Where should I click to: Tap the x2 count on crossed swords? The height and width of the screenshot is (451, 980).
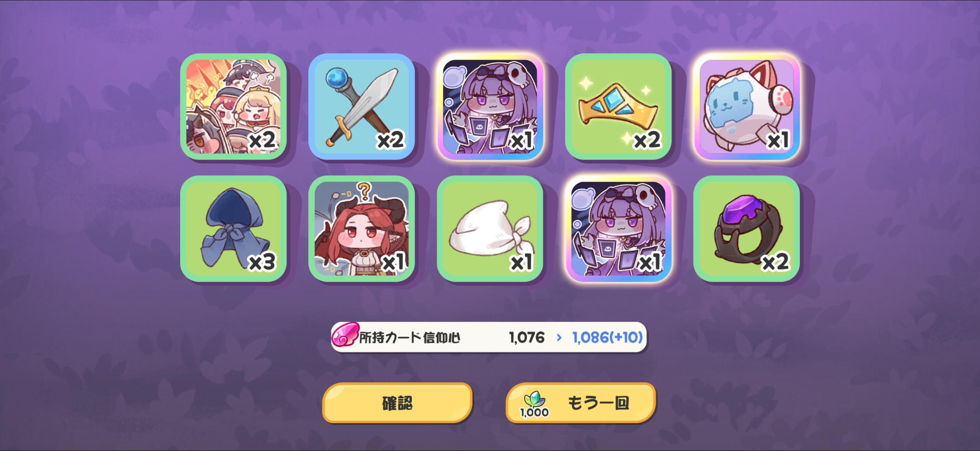coord(390,140)
